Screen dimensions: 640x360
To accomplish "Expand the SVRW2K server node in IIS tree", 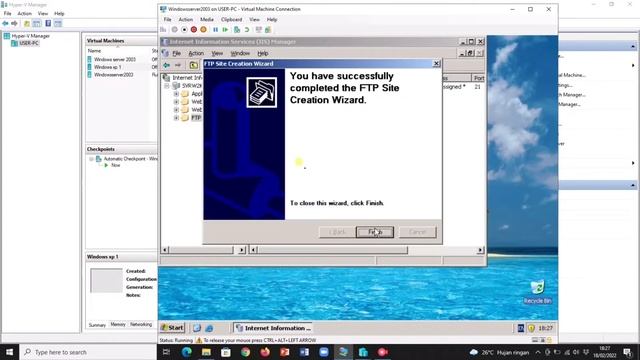I will click(167, 86).
